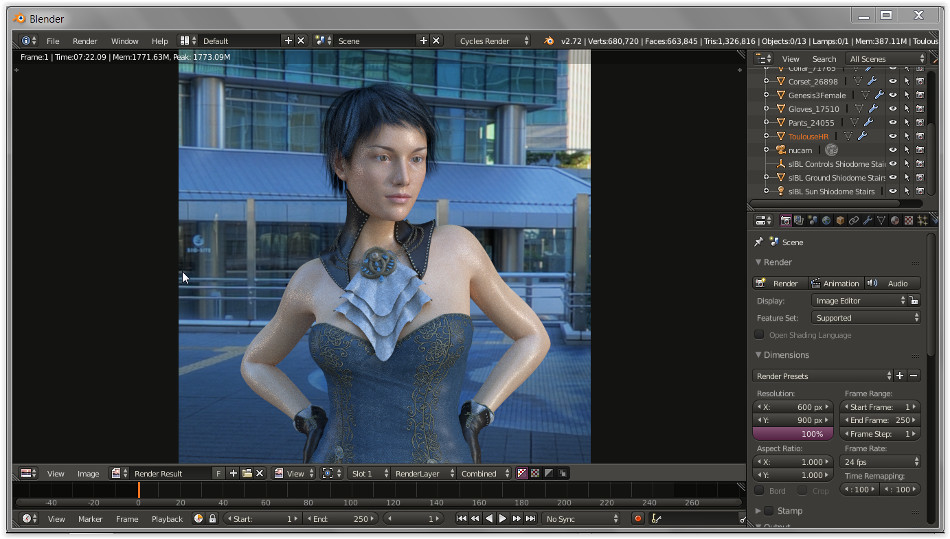This screenshot has height=539, width=950.
Task: Click the Audio button in Render panel
Action: (x=892, y=283)
